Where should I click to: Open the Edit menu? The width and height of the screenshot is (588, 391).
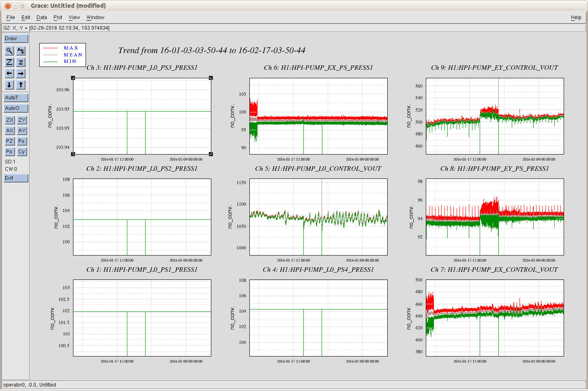(x=26, y=17)
